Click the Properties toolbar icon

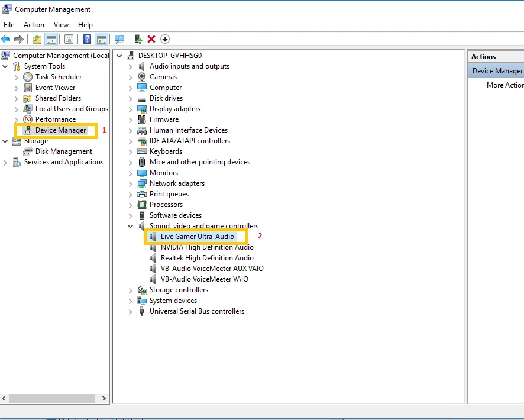click(x=69, y=39)
